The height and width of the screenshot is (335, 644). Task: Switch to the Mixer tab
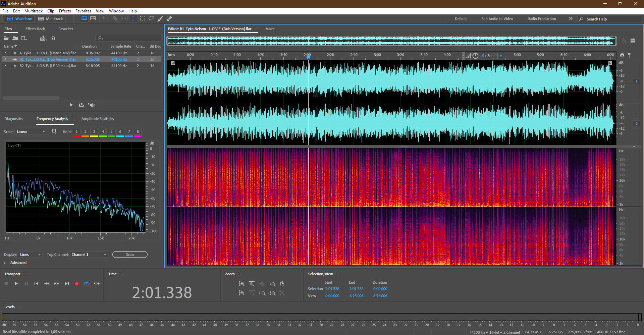tap(270, 29)
